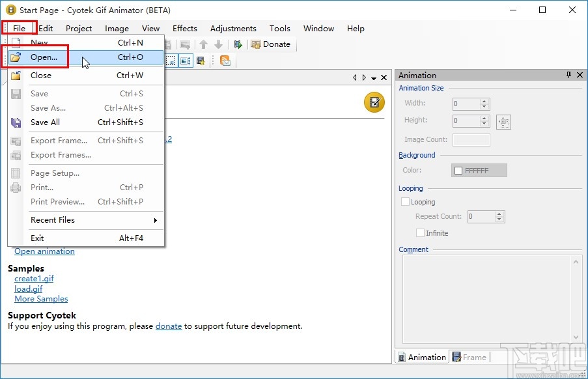The width and height of the screenshot is (588, 379).
Task: Open the File menu
Action: click(x=19, y=29)
